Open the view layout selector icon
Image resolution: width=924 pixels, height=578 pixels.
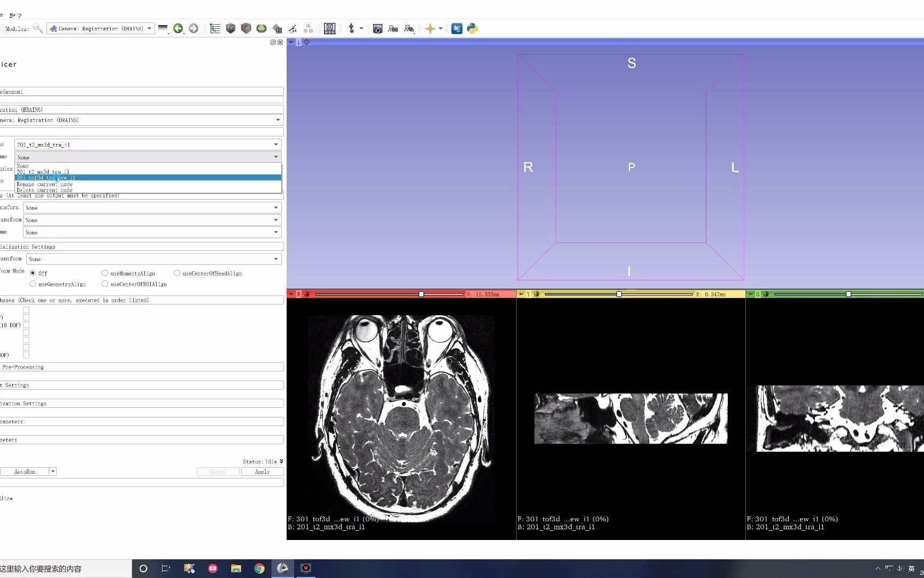coord(330,28)
